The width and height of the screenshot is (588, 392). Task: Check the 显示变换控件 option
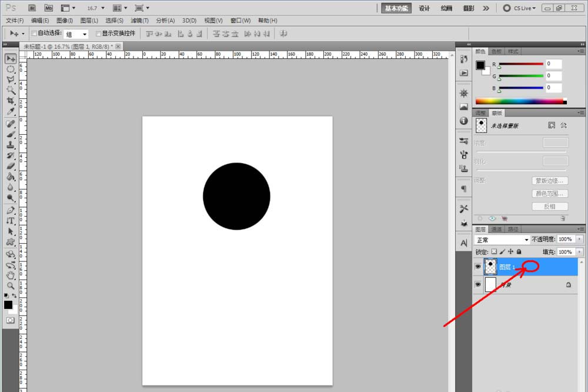[x=99, y=34]
